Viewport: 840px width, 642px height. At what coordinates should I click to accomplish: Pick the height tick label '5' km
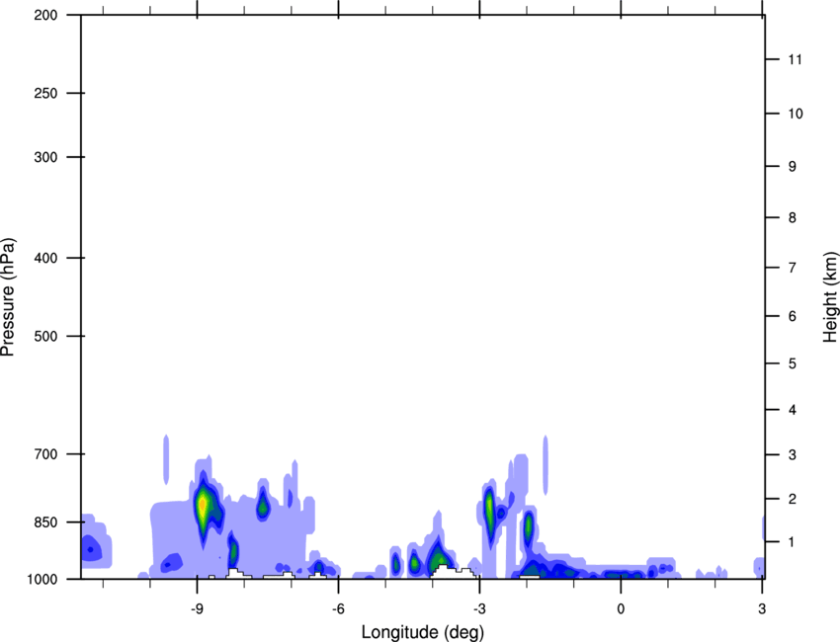[792, 363]
